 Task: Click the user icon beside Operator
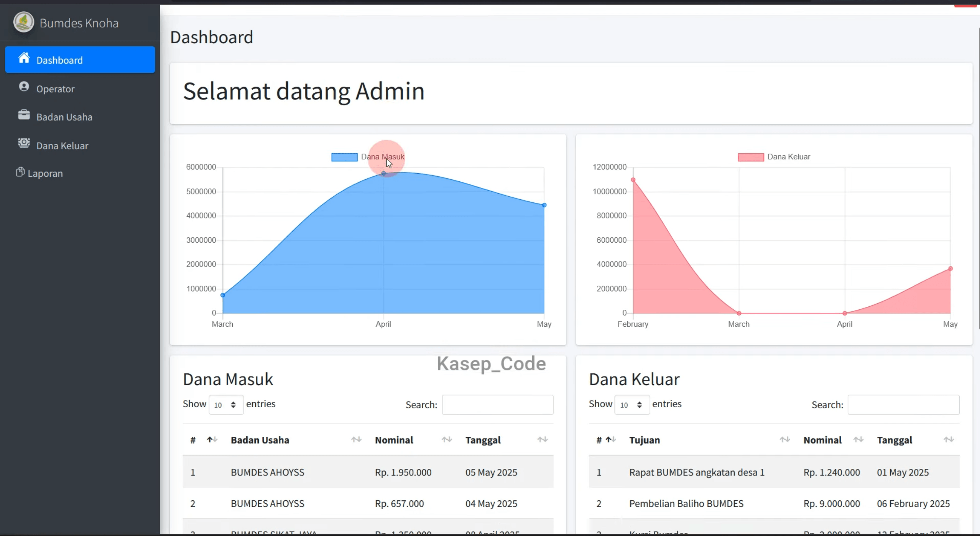point(24,87)
